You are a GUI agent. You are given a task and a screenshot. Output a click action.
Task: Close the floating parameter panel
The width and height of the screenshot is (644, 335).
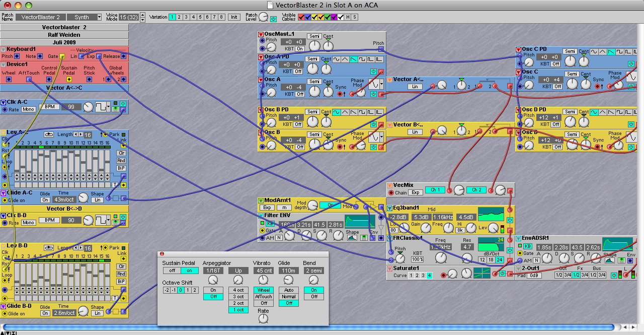click(x=162, y=254)
